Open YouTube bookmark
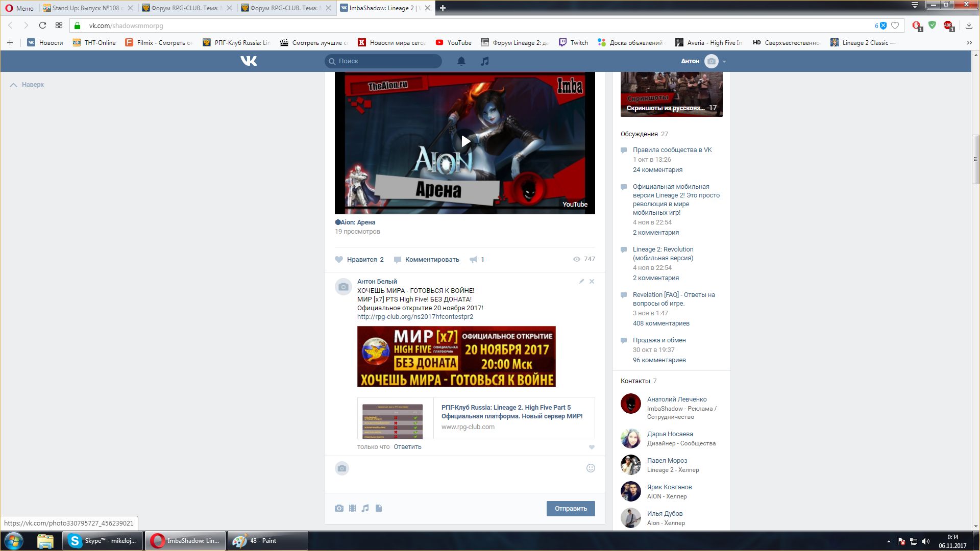Viewport: 980px width, 551px height. pos(453,43)
